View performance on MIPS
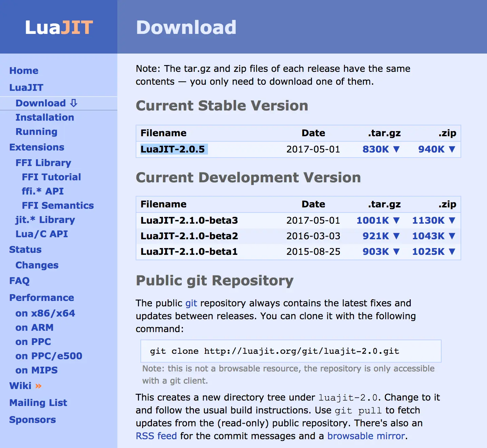The height and width of the screenshot is (448, 487). click(x=37, y=370)
